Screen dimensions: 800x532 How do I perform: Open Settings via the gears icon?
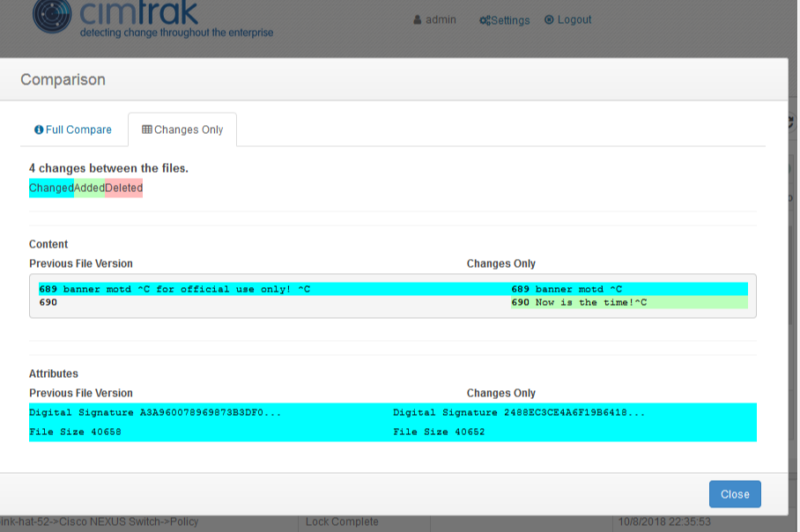[484, 18]
